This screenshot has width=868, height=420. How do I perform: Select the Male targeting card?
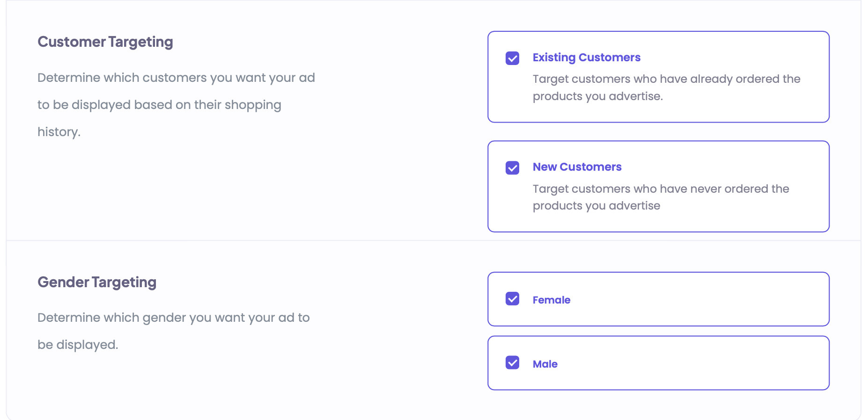click(x=658, y=363)
